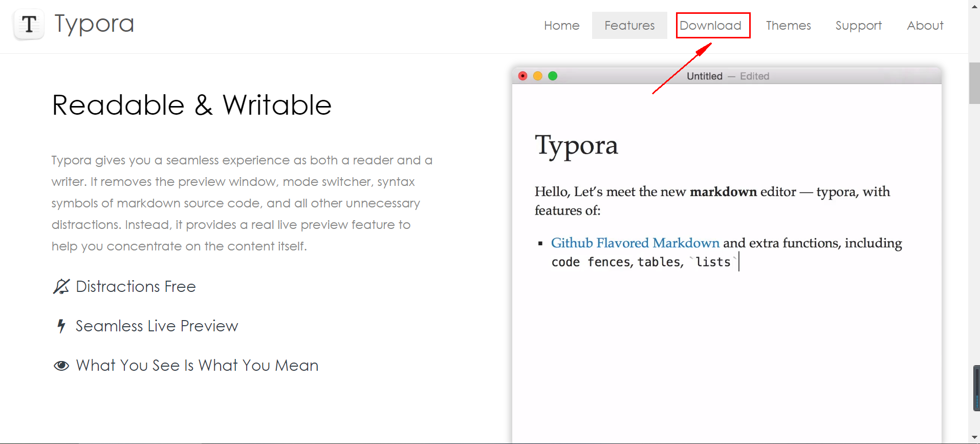This screenshot has height=444, width=980.
Task: Select What You See Is What You Mean
Action: click(197, 365)
